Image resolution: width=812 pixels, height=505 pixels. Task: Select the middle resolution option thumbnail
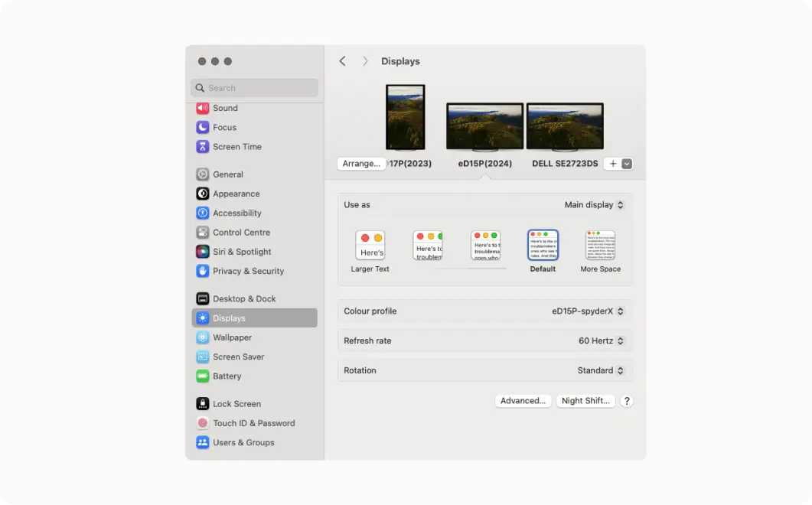[485, 246]
